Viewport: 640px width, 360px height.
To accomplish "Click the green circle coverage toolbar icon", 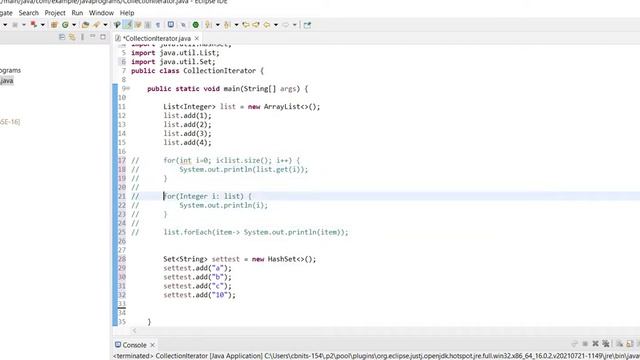I will coord(196,25).
